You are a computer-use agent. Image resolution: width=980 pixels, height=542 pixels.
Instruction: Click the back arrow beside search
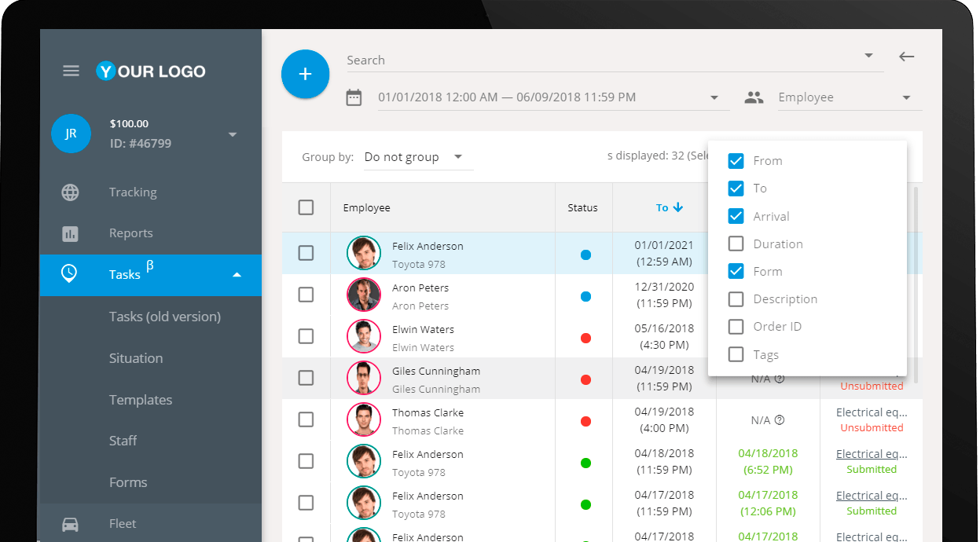(907, 57)
